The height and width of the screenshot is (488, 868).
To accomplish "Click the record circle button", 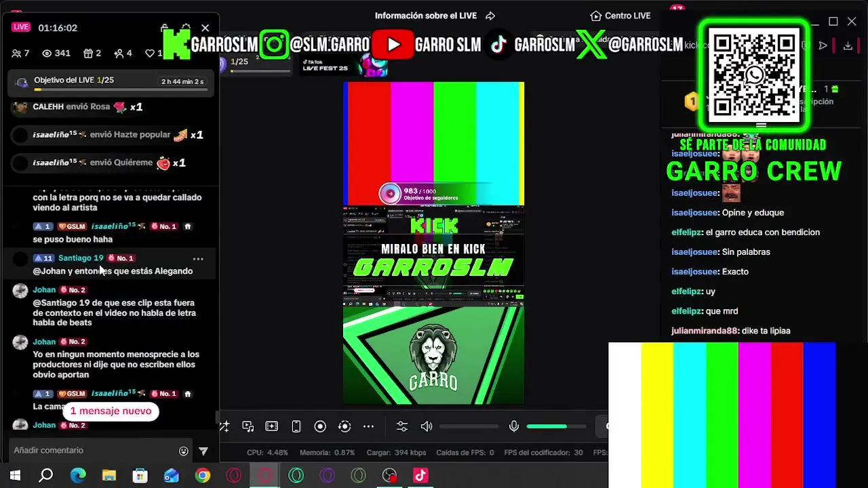I will [320, 426].
